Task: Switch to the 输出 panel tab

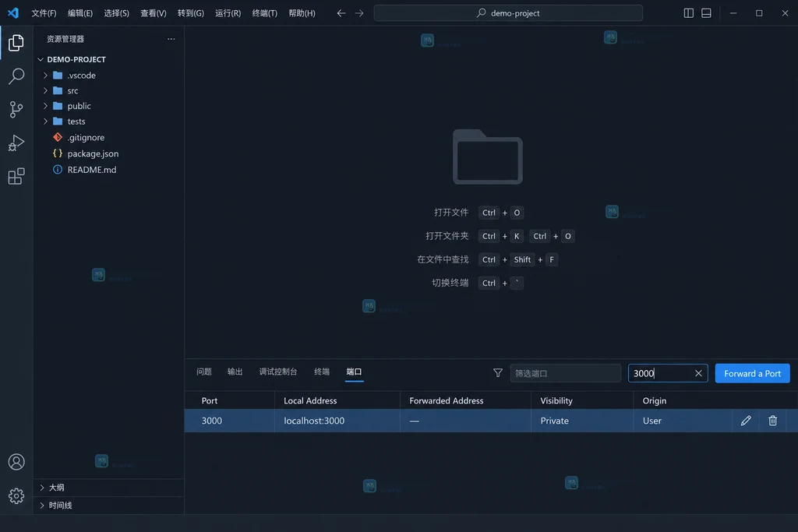Action: 235,372
